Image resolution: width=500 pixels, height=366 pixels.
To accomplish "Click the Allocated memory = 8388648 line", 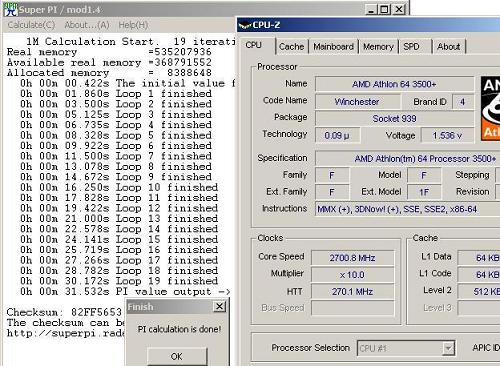I will tap(109, 73).
